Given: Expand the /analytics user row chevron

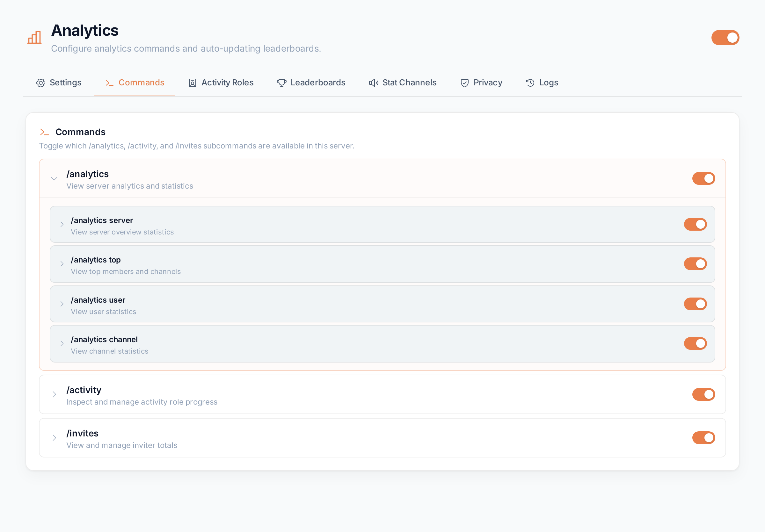Looking at the screenshot, I should click(x=62, y=304).
